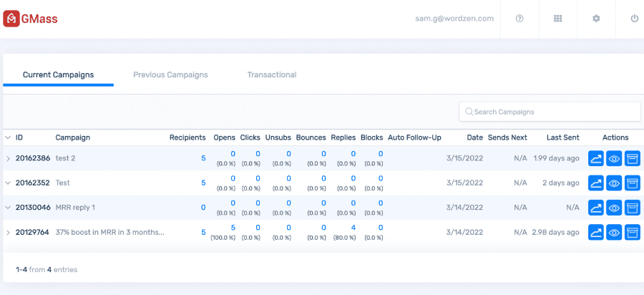This screenshot has height=295, width=644.
Task: Open report chart icon for MRR reply 1
Action: (x=596, y=208)
